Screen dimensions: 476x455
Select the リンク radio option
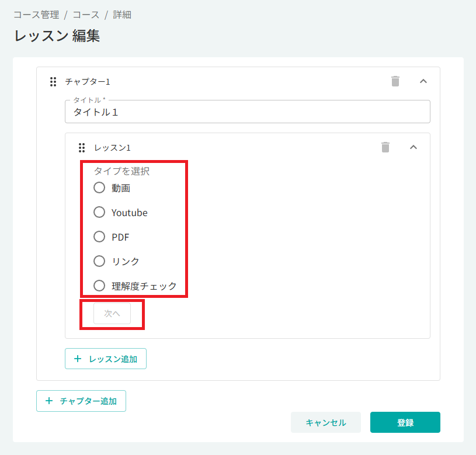(99, 261)
